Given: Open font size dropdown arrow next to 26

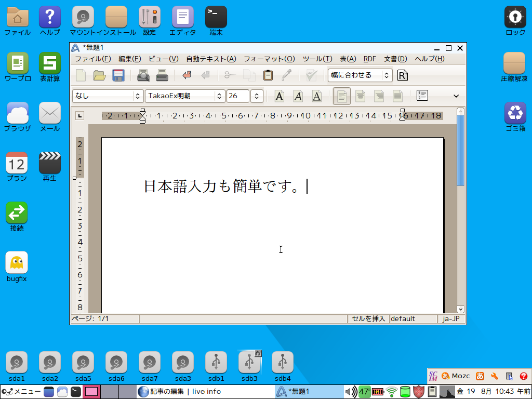Looking at the screenshot, I should coord(257,96).
